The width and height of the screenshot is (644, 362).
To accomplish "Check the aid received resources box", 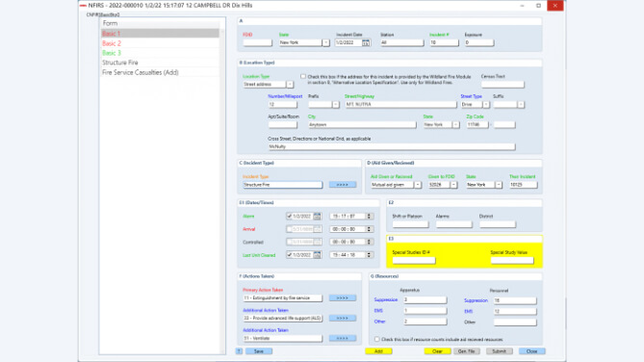I will (x=376, y=340).
